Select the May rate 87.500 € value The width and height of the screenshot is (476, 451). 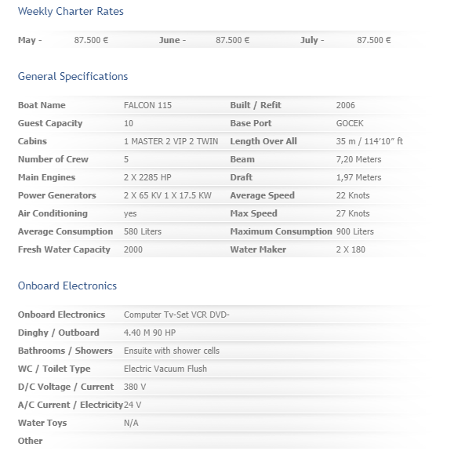coord(91,40)
